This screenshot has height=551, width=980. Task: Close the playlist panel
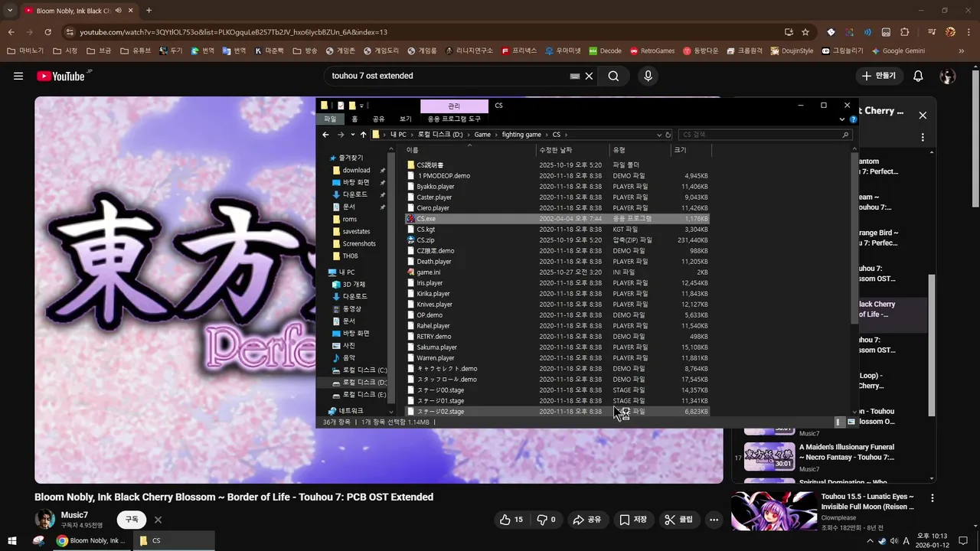pyautogui.click(x=923, y=116)
